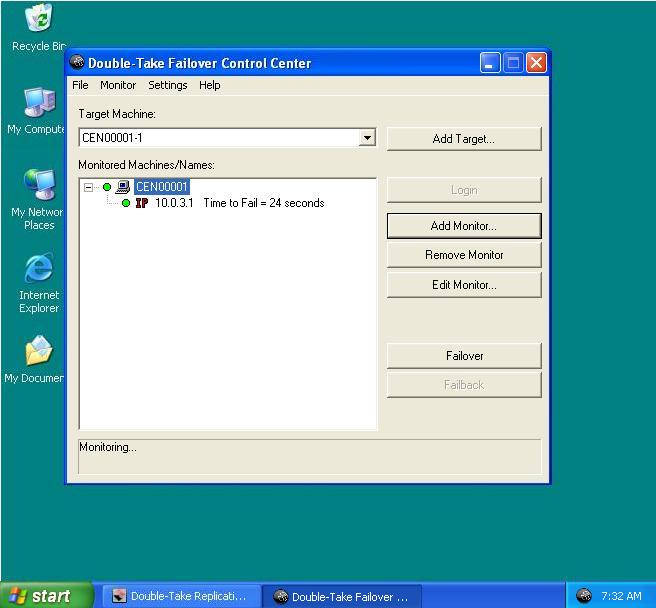This screenshot has height=608, width=656.
Task: Switch to Double-Take Replication taskbar window
Action: (x=178, y=596)
